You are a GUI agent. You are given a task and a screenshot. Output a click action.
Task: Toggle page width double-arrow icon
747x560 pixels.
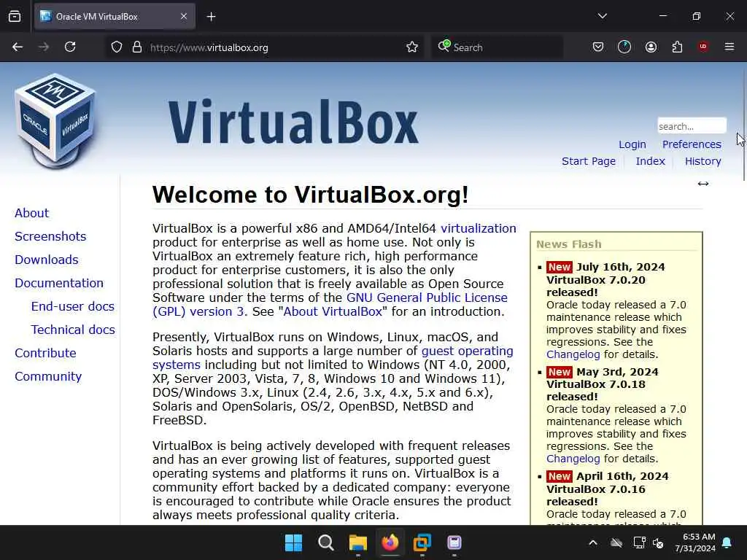(x=703, y=184)
